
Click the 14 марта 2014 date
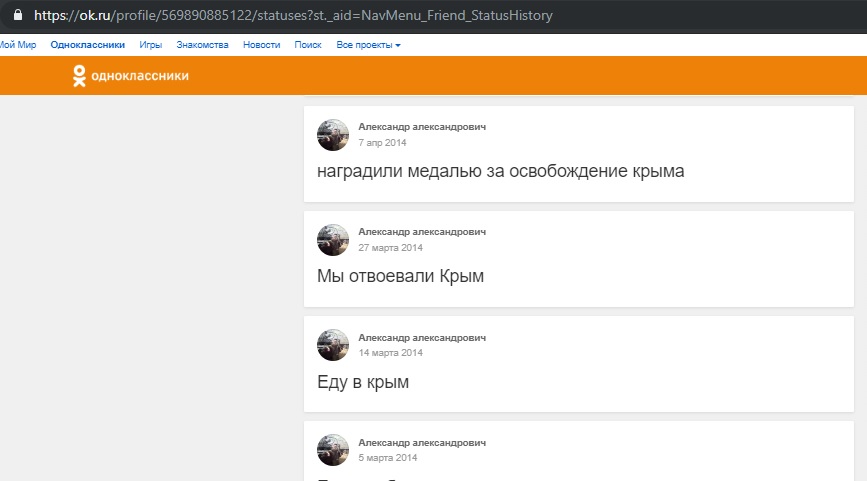[x=390, y=353]
